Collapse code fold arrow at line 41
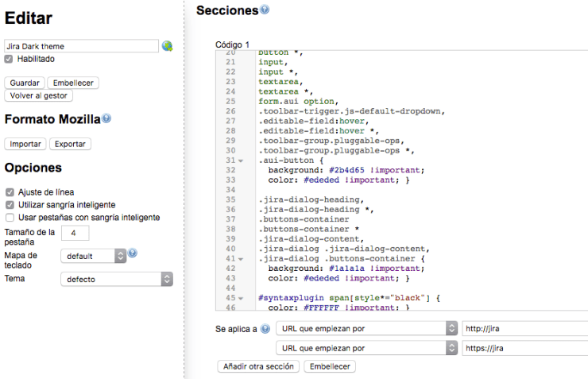 241,259
